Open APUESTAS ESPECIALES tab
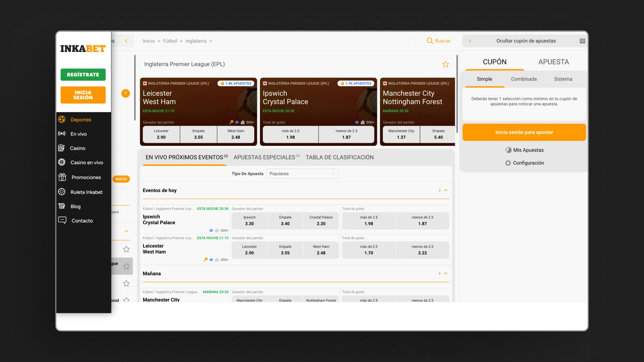The image size is (644, 362). [x=266, y=157]
